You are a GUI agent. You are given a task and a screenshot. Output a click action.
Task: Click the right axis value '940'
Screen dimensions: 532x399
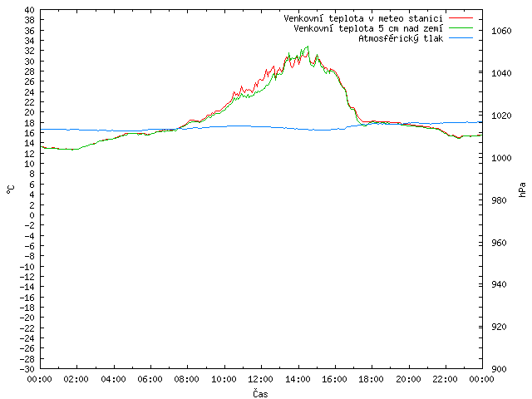[x=499, y=284]
